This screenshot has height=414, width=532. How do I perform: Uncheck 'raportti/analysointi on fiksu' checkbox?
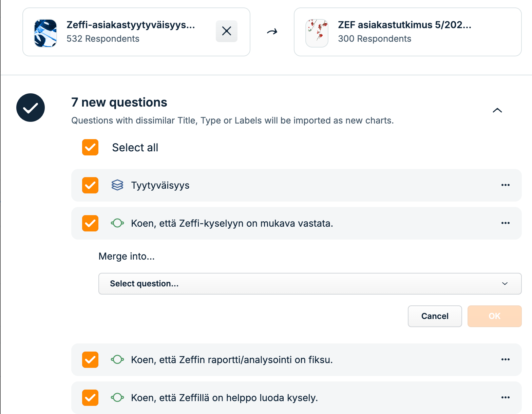tap(90, 360)
